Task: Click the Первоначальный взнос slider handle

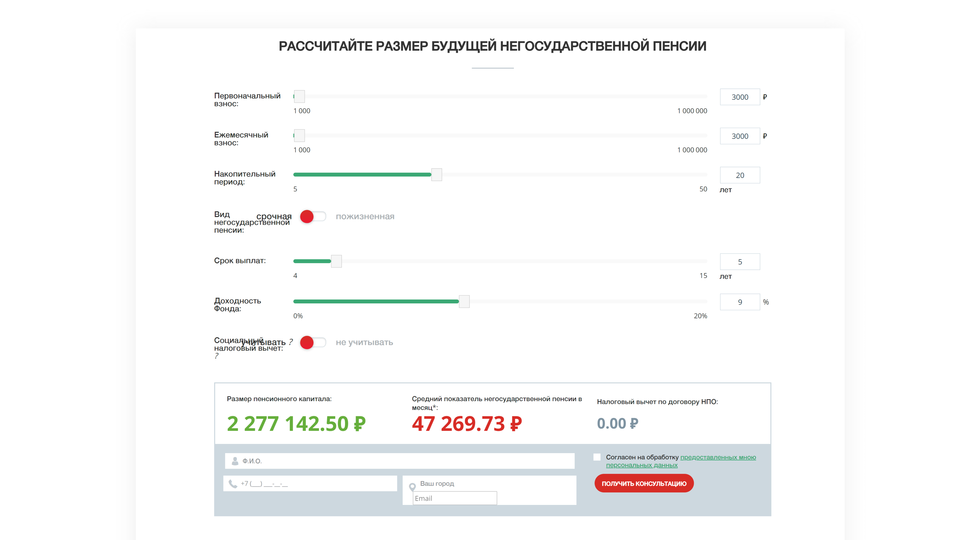Action: [x=299, y=97]
